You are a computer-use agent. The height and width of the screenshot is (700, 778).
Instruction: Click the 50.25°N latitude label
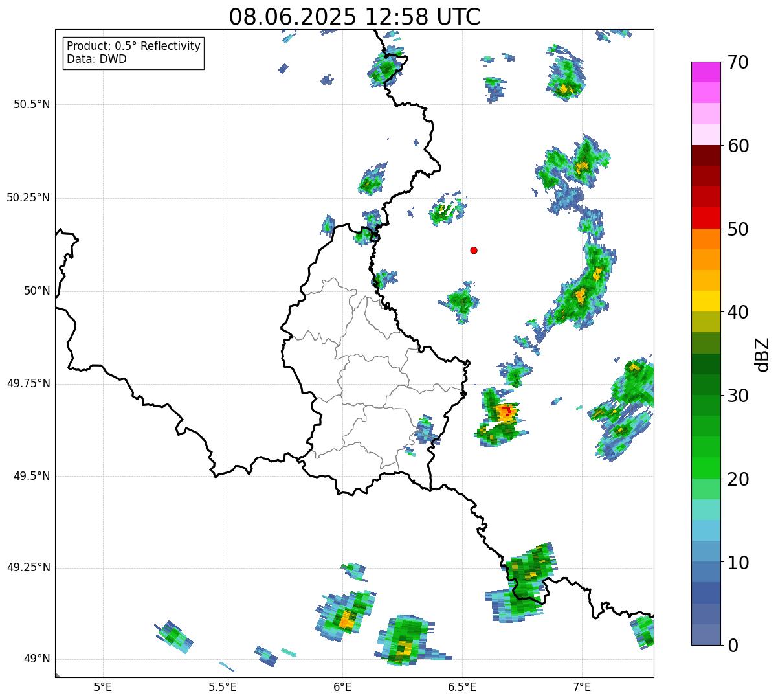click(x=28, y=198)
